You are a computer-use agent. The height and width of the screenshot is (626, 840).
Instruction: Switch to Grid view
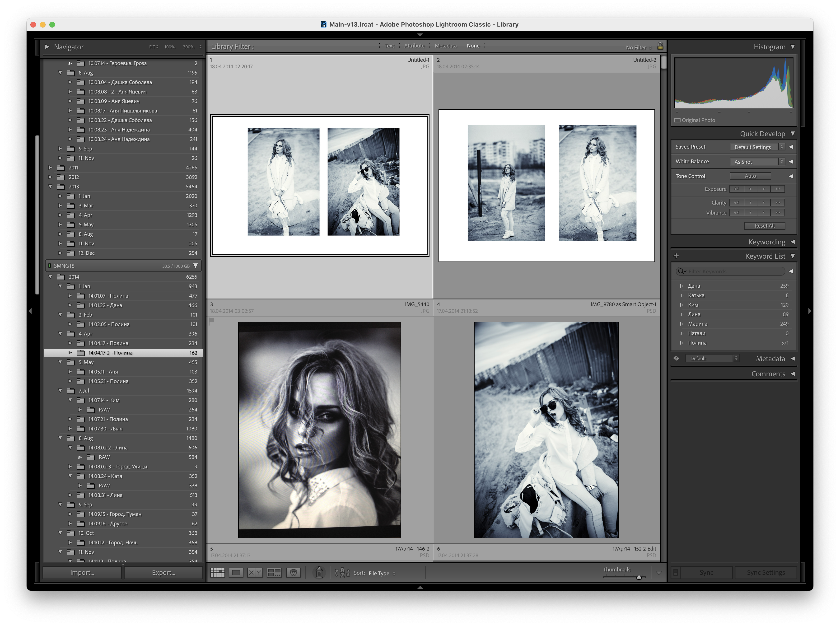click(218, 573)
